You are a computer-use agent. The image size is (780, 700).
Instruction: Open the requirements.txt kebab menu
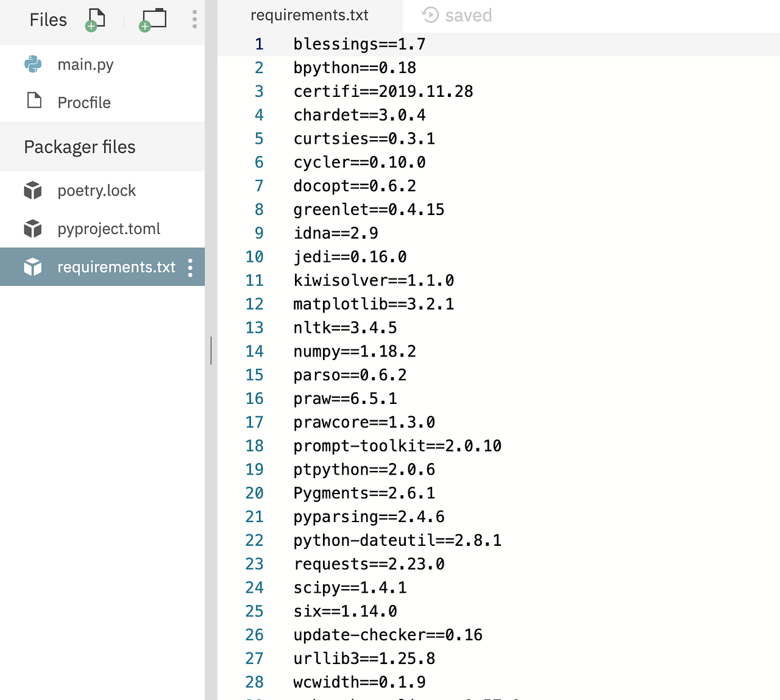coord(190,267)
